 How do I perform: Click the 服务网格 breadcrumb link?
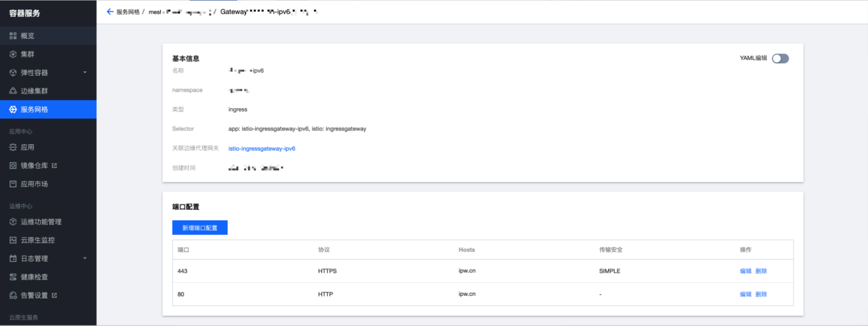coord(128,12)
